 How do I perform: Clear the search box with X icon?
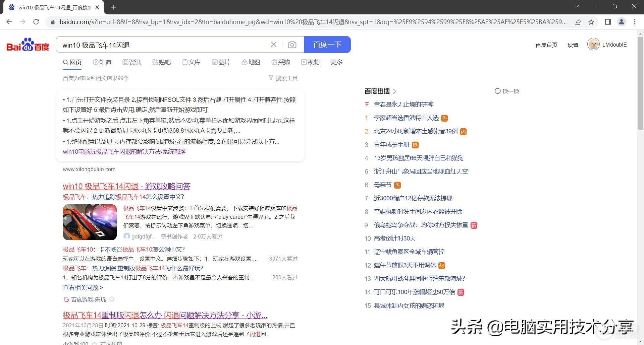tap(274, 45)
